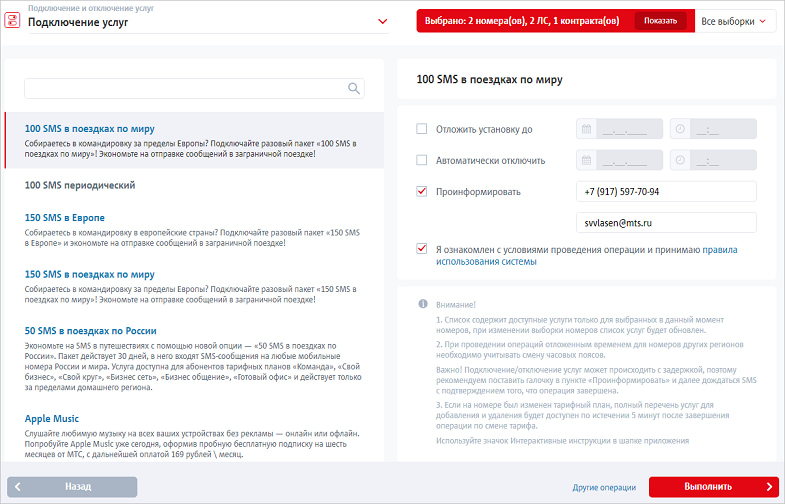Open calendar icon for automatic disable date

point(586,160)
